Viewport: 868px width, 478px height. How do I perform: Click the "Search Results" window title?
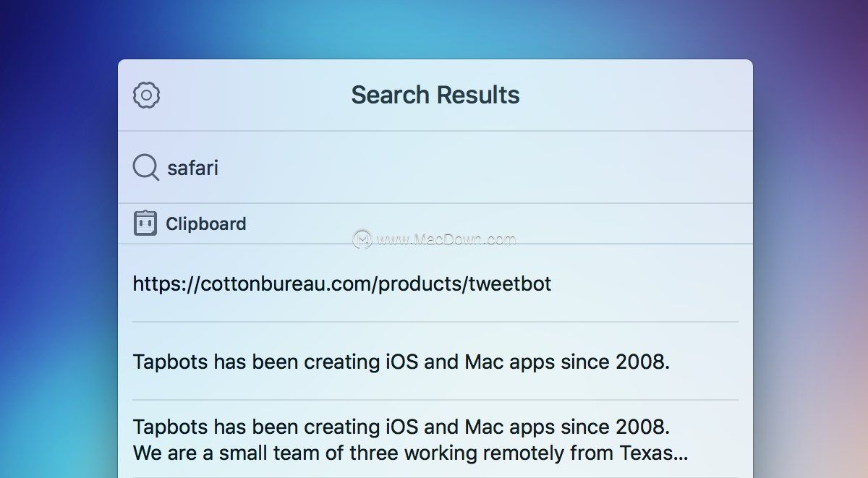(435, 95)
